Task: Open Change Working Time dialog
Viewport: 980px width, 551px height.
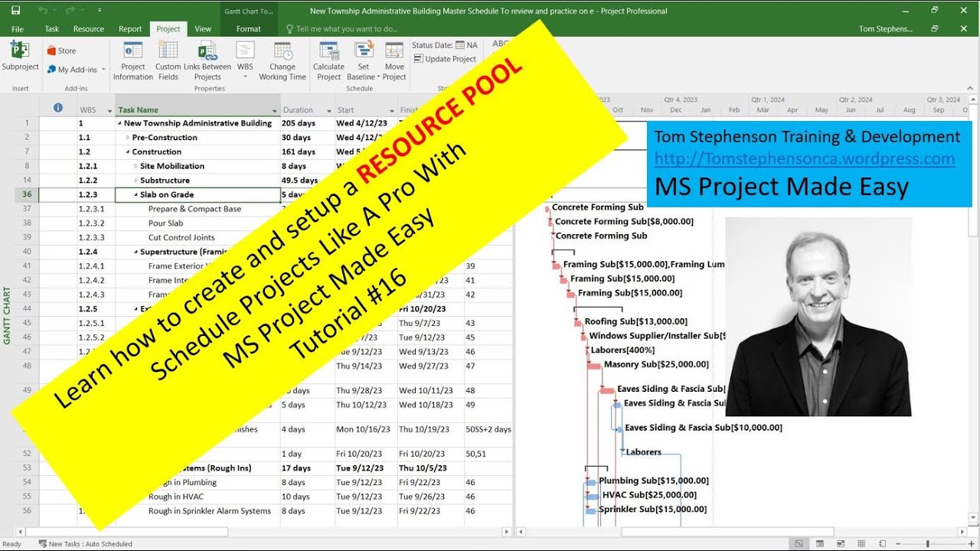Action: (283, 60)
